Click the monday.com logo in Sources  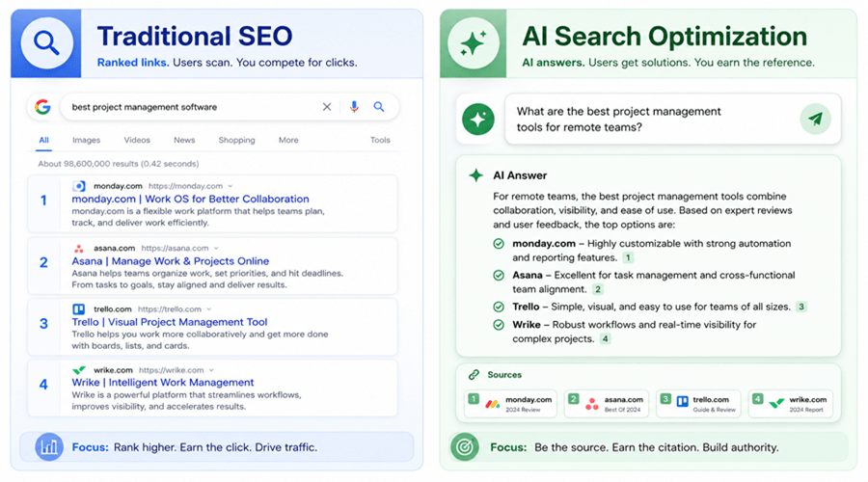tap(493, 404)
